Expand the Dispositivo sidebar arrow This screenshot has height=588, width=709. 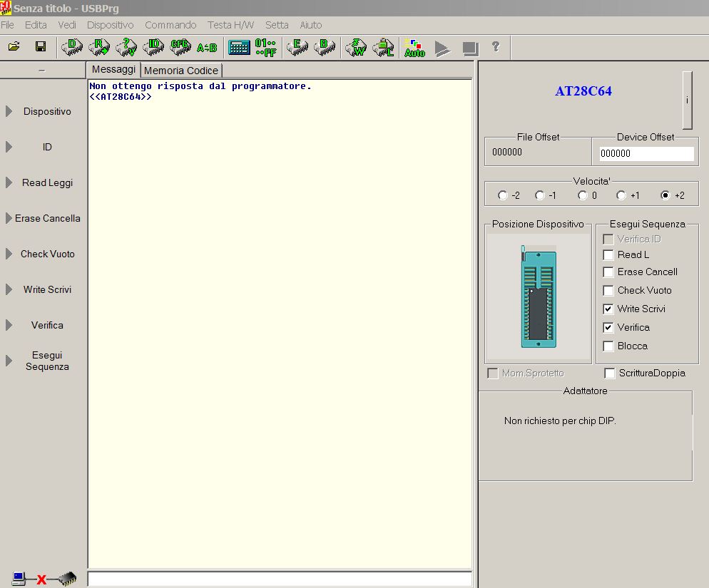9,111
